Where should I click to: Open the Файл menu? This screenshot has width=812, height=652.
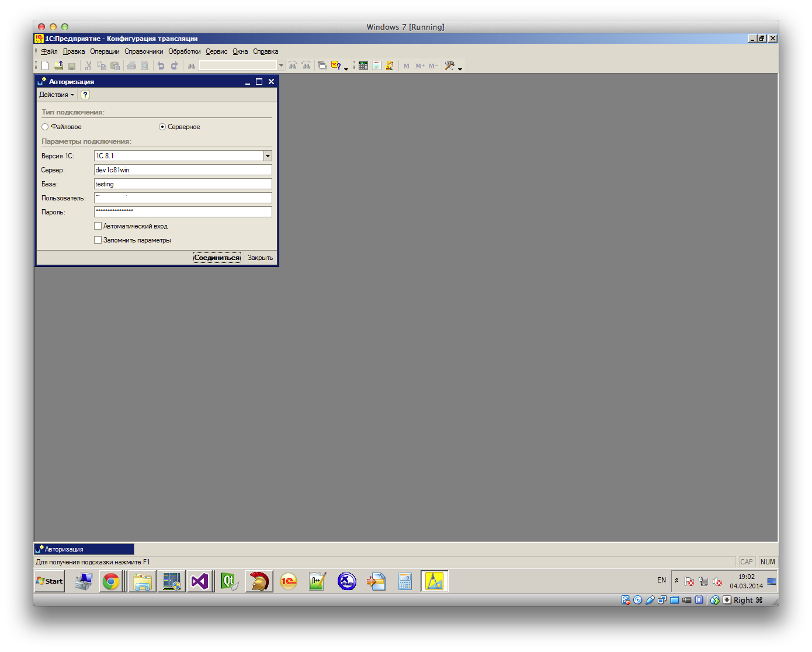49,51
